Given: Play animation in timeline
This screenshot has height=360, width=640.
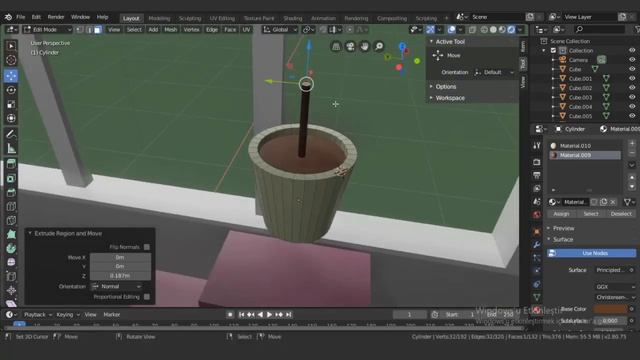Looking at the screenshot, I should tap(269, 315).
